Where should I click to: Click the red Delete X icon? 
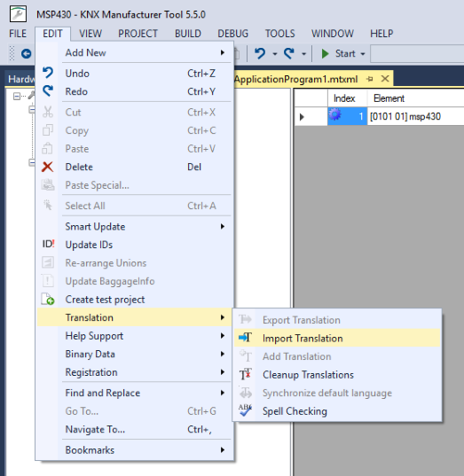[x=48, y=167]
